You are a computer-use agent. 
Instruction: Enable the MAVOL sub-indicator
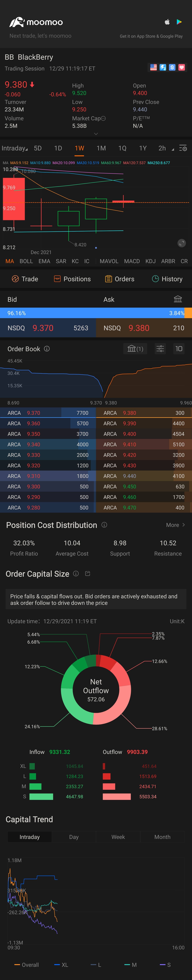tap(109, 261)
